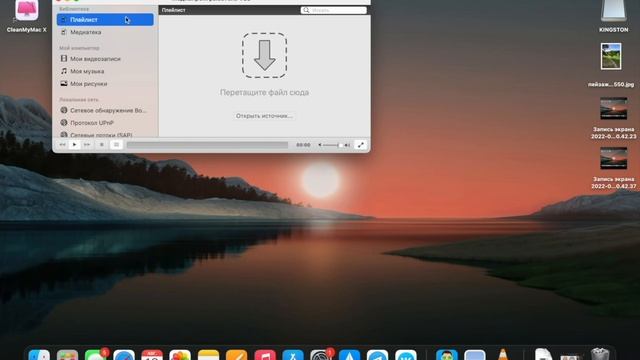
Task: Open Telegram from the Dock
Action: pyautogui.click(x=378, y=355)
